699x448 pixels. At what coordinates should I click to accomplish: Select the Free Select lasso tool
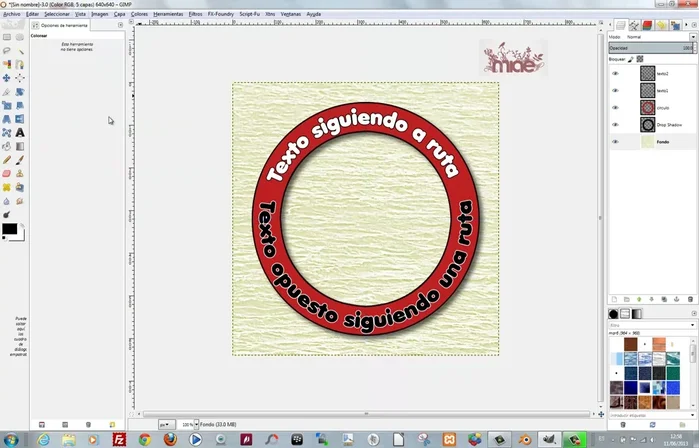point(7,50)
